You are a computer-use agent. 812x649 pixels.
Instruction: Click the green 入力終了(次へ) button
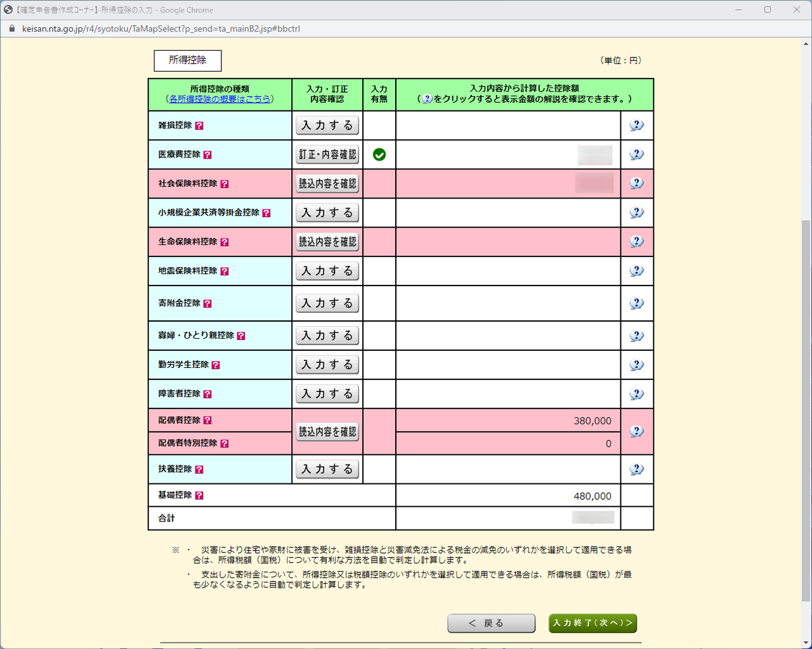tap(593, 624)
